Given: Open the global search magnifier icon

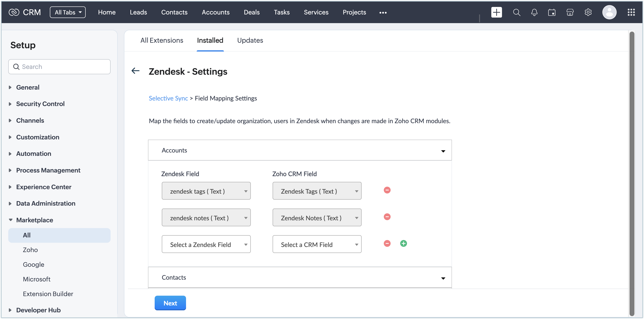Looking at the screenshot, I should [516, 12].
